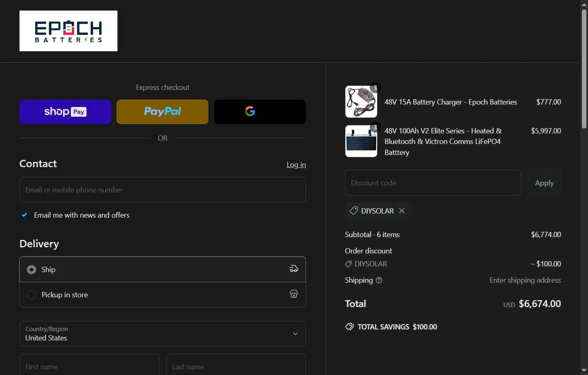Pay with Google Pay express button
Screen dimensions: 588x375
[260, 112]
